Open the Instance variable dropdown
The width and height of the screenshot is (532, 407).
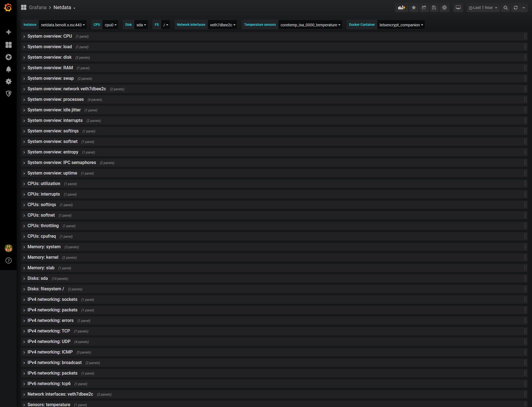pos(63,25)
